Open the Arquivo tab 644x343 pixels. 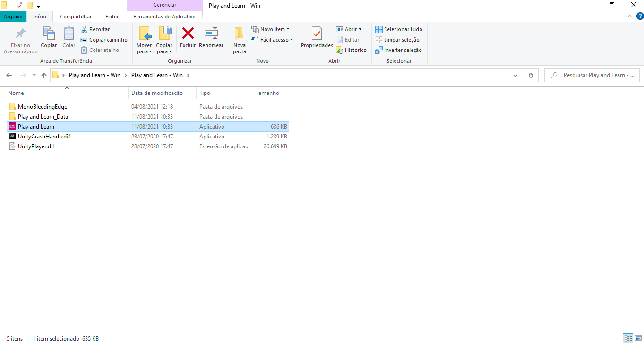[13, 17]
